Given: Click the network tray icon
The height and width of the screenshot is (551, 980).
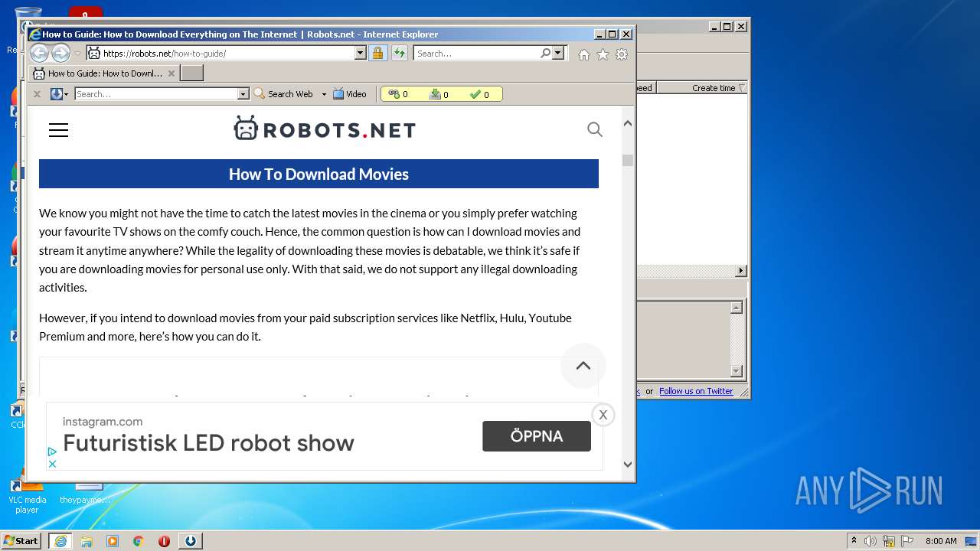Looking at the screenshot, I should click(888, 541).
